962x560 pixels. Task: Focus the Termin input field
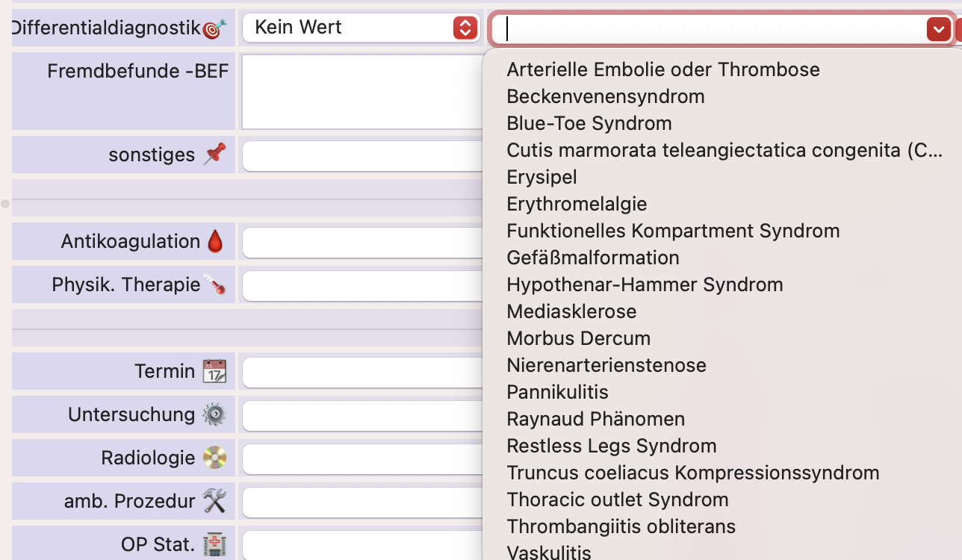(361, 372)
